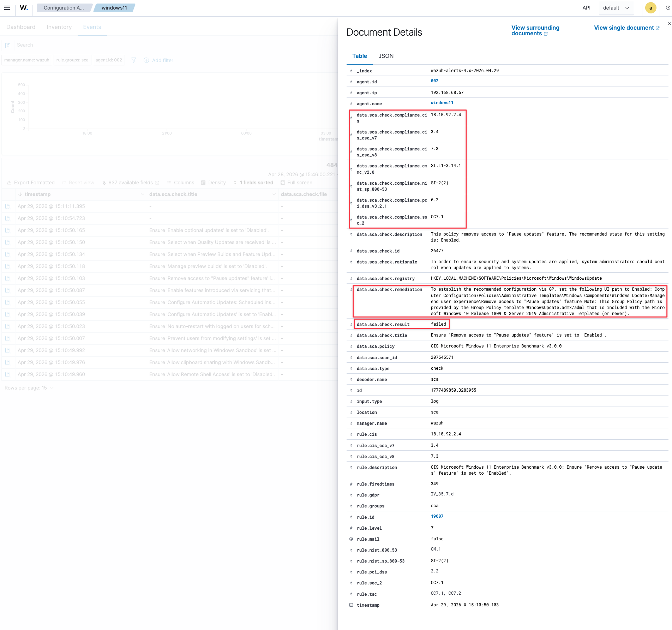Click Add filter text button

click(163, 60)
